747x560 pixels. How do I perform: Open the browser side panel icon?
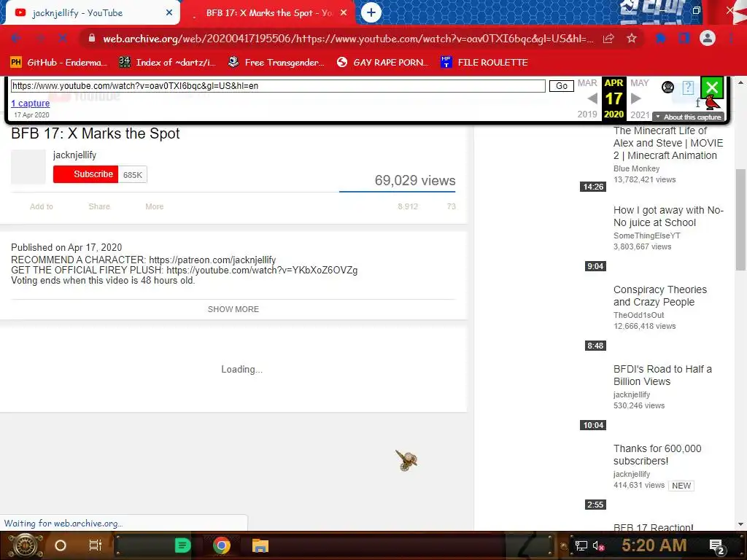point(684,38)
